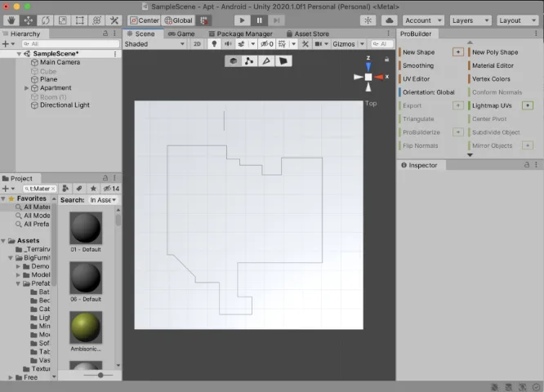The width and height of the screenshot is (544, 392).
Task: Open the Material Editor
Action: tap(493, 65)
